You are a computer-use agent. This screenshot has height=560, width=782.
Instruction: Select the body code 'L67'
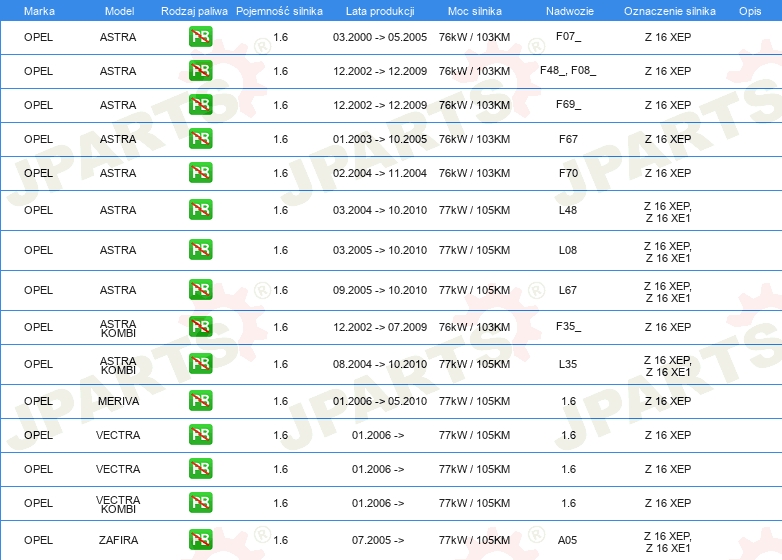point(568,290)
